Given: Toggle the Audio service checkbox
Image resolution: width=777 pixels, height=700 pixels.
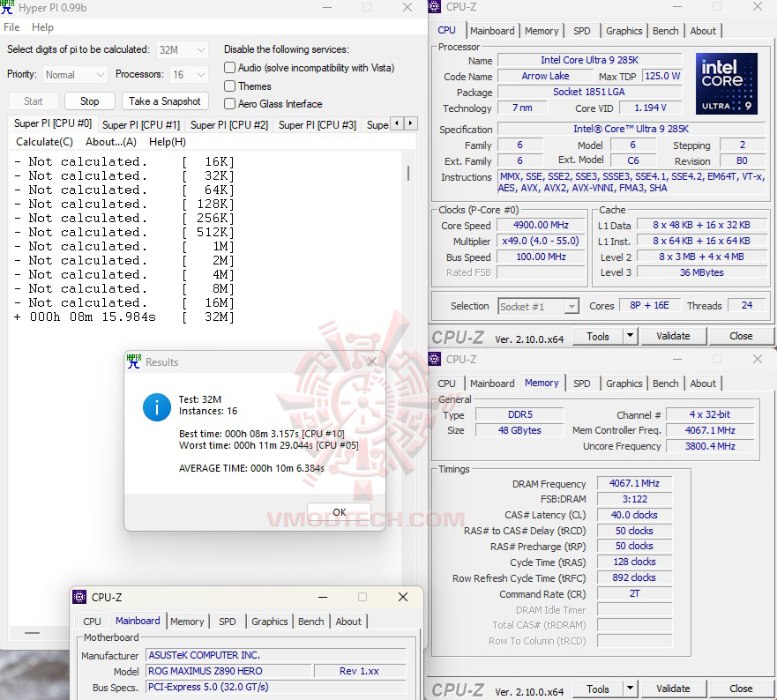Looking at the screenshot, I should coord(229,67).
